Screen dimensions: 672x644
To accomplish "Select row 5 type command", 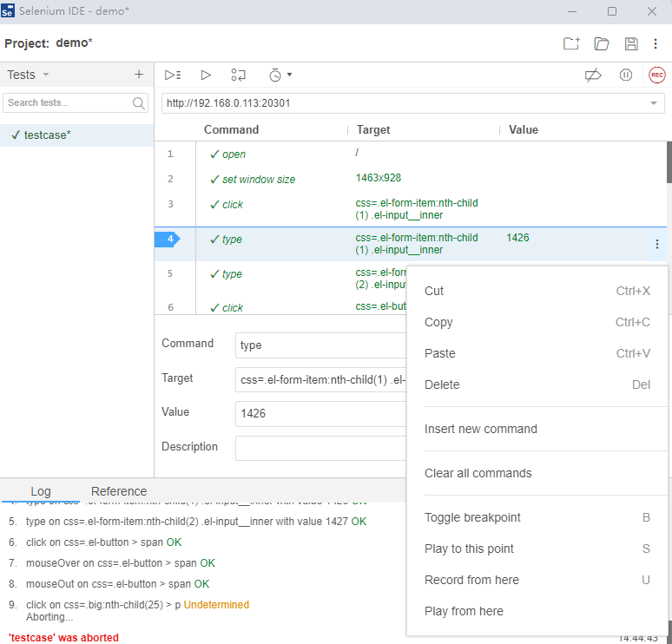I will (280, 279).
